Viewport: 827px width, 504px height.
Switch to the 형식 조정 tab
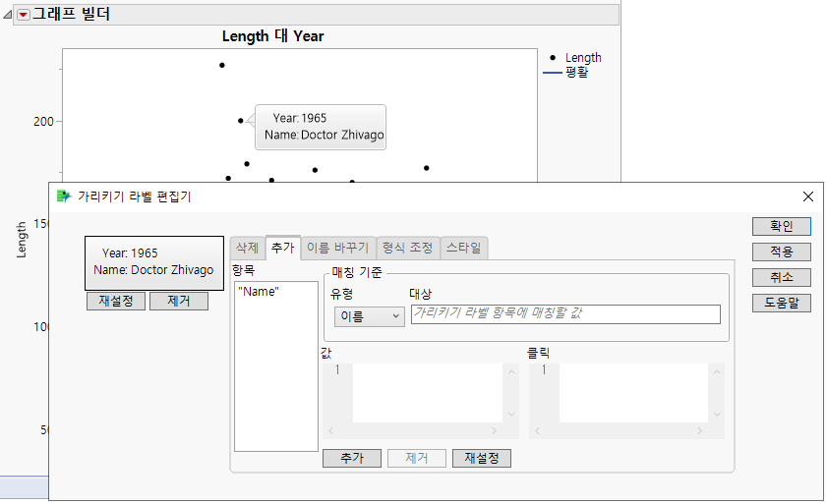click(407, 248)
